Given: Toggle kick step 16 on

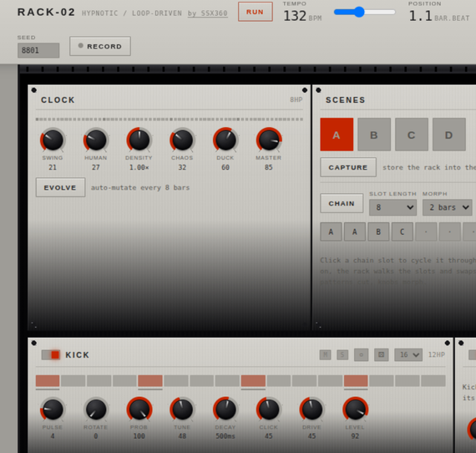Looking at the screenshot, I should (x=433, y=380).
